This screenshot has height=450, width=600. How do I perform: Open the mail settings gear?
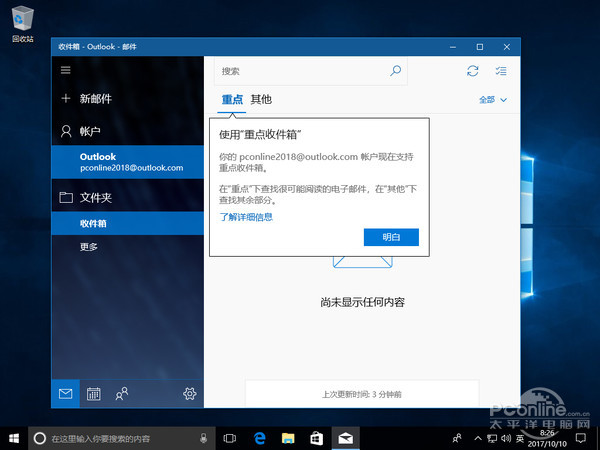tap(189, 394)
